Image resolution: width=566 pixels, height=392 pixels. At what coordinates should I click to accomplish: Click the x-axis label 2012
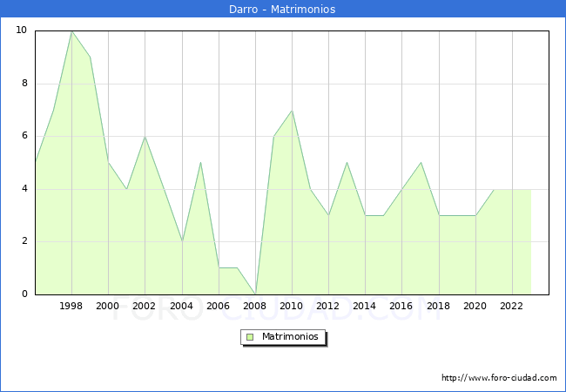coord(327,306)
